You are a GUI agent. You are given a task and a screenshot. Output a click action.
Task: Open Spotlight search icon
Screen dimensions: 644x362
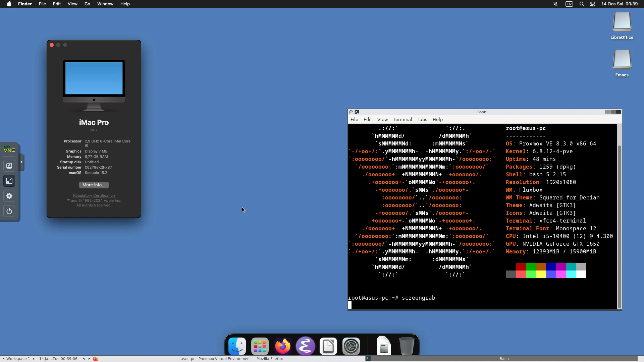click(582, 4)
